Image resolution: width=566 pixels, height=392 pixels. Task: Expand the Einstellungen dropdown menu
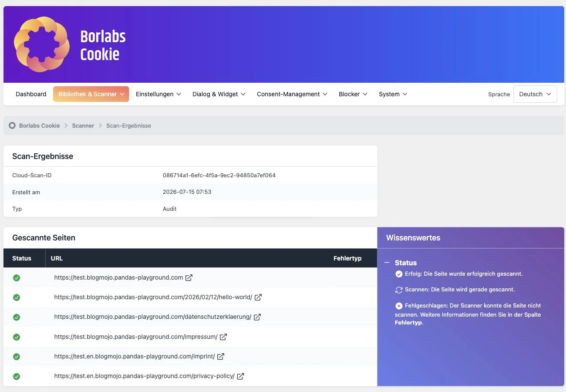(x=158, y=94)
